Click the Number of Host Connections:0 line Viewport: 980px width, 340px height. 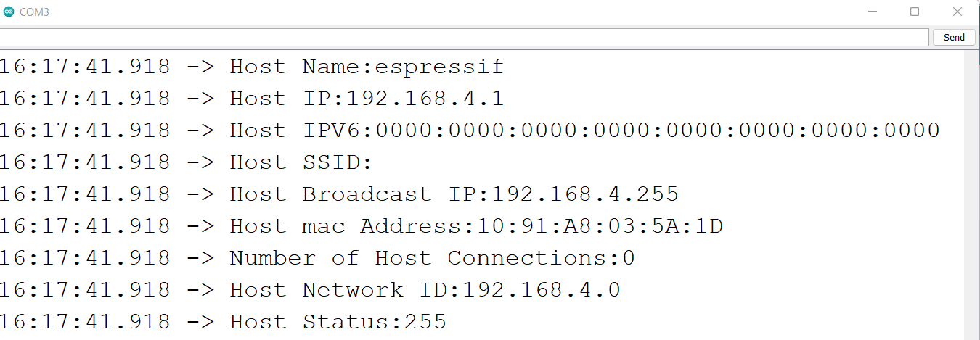tap(317, 258)
